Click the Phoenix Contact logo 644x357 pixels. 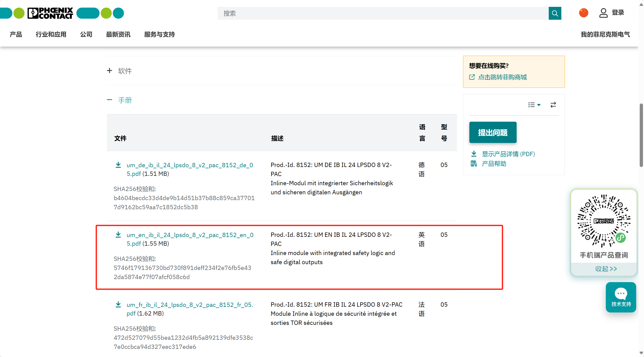(51, 13)
